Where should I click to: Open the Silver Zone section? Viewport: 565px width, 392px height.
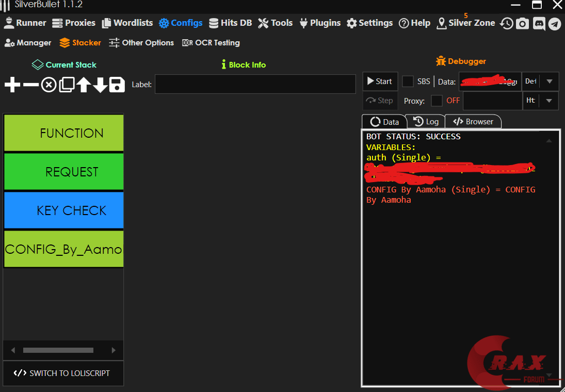point(465,23)
